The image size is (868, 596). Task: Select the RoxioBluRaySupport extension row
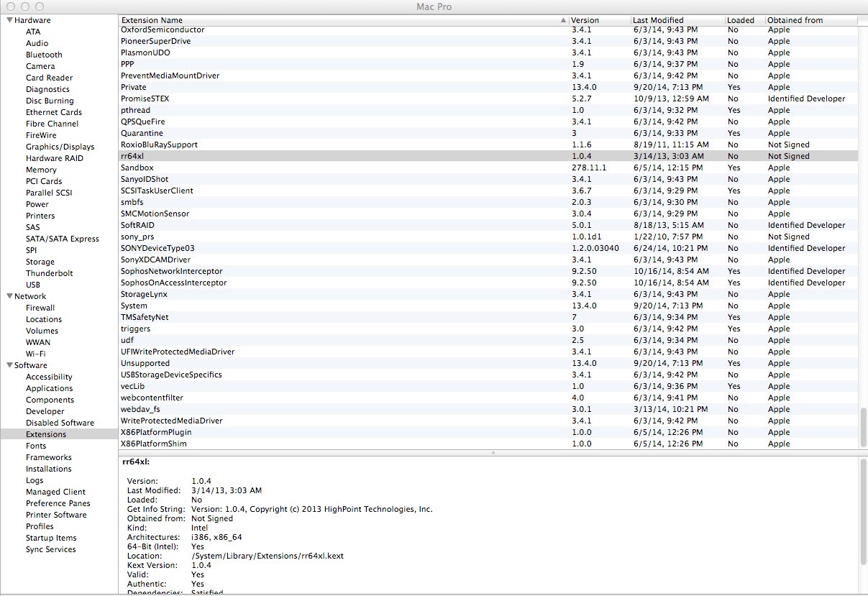(488, 145)
